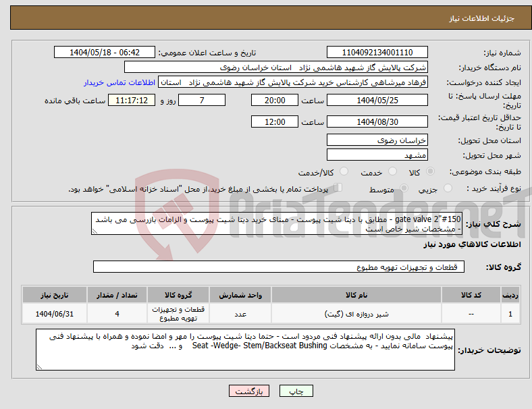The height and width of the screenshot is (409, 532).
Task: Select the خدمت radio button
Action: point(392,171)
